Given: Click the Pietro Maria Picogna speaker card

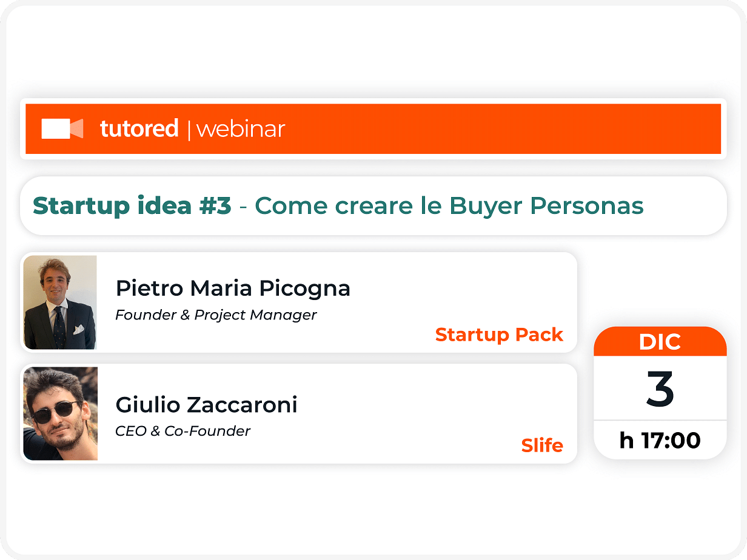Looking at the screenshot, I should tap(299, 302).
